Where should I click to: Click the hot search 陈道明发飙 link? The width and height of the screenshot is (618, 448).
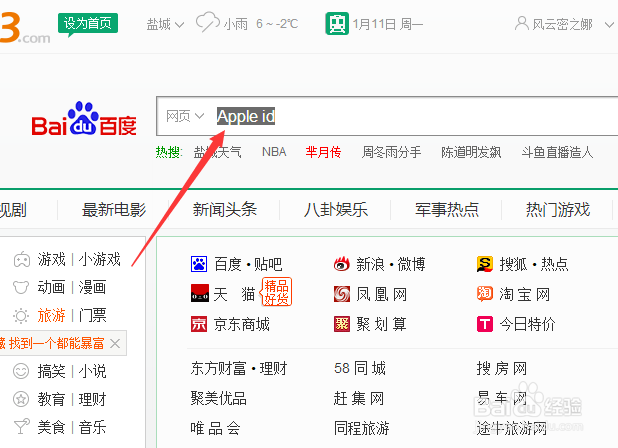pos(471,152)
